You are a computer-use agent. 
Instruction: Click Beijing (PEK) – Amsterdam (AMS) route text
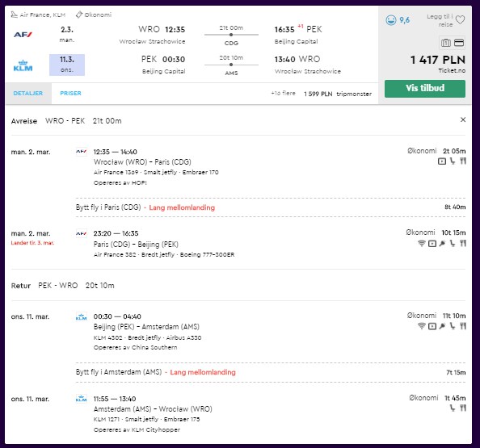[x=146, y=327]
